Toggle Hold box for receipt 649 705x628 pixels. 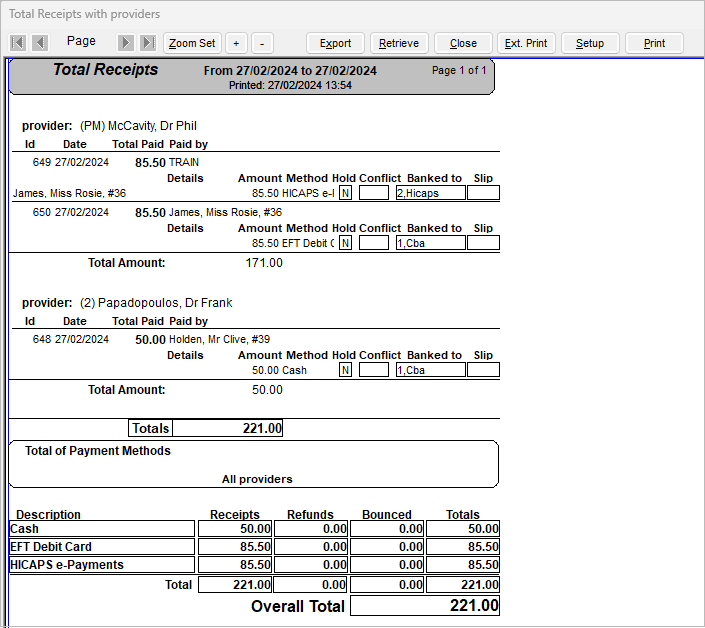coord(345,193)
